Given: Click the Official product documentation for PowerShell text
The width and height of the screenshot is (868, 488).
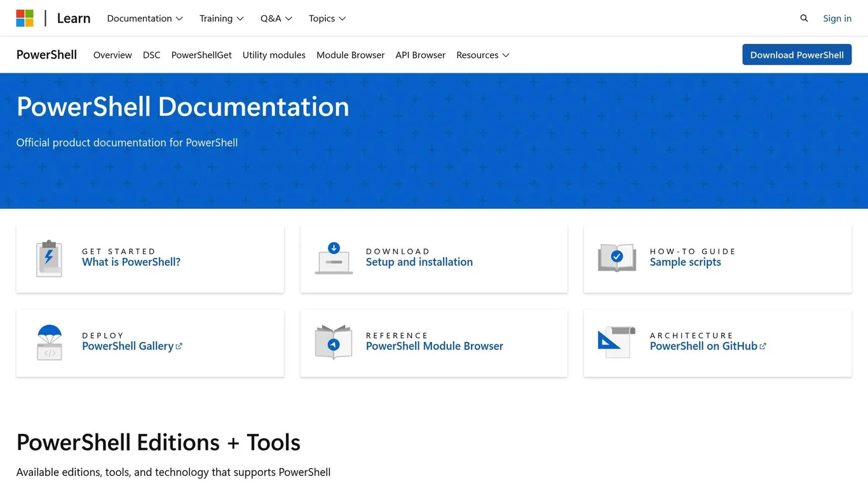Looking at the screenshot, I should pos(127,143).
